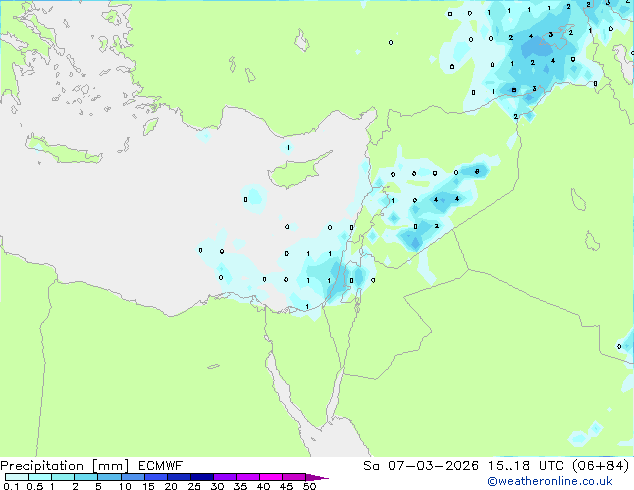Select the navy legend swatch between 25 and 30
The height and width of the screenshot is (490, 634).
[202, 477]
